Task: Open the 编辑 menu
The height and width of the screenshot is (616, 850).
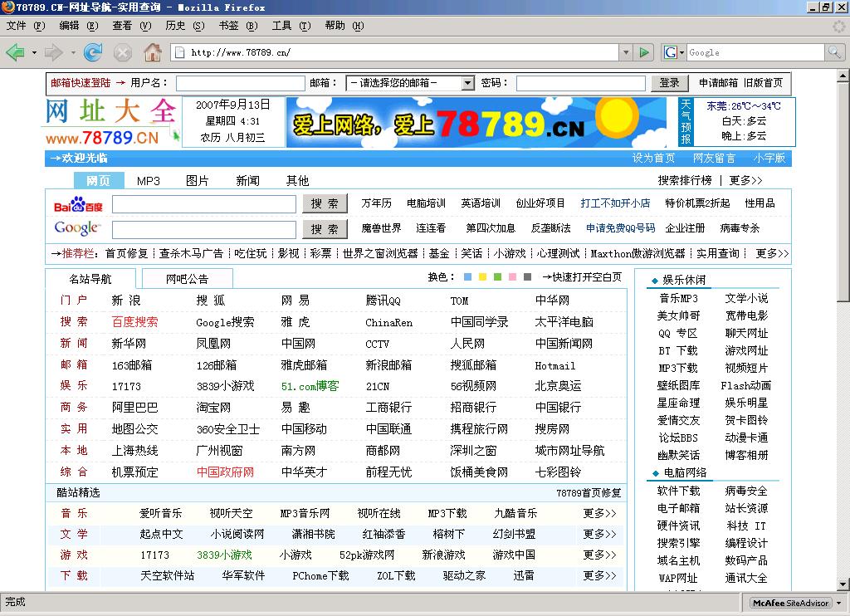Action: [x=79, y=26]
